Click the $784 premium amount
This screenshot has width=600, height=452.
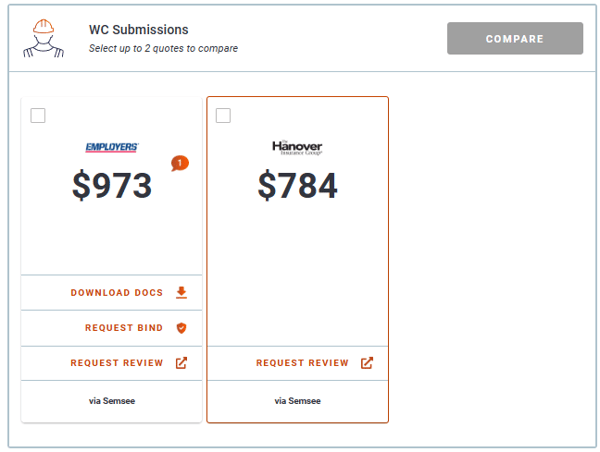(x=298, y=186)
